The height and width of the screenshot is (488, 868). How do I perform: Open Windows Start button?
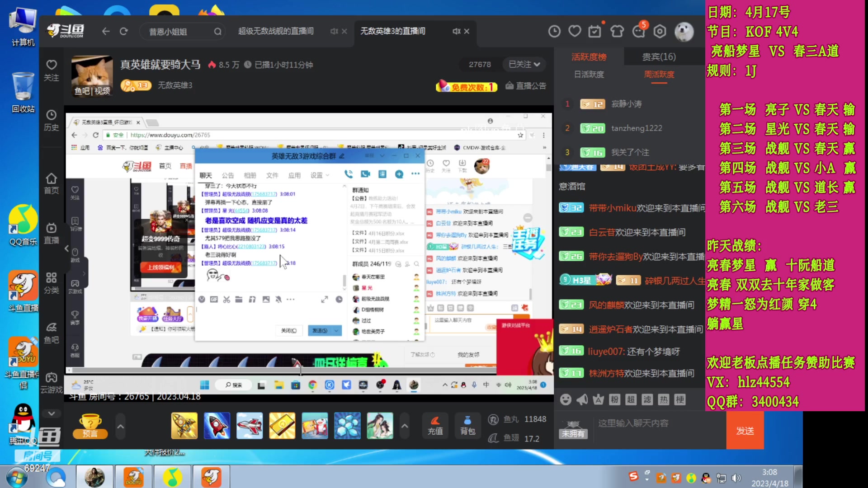point(17,477)
